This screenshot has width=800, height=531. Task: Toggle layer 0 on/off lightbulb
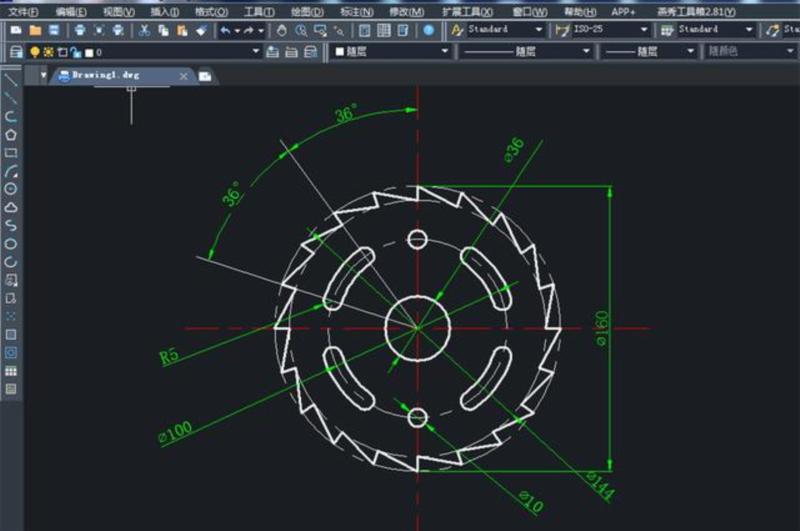35,52
